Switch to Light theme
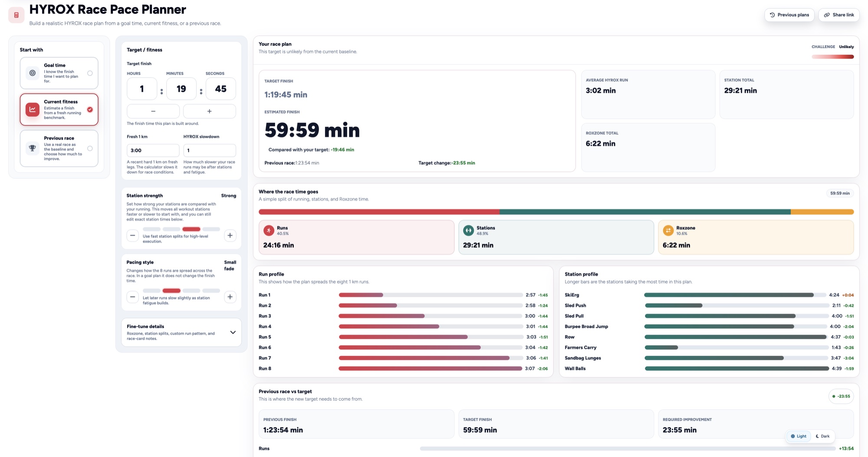This screenshot has width=868, height=457. pyautogui.click(x=799, y=436)
